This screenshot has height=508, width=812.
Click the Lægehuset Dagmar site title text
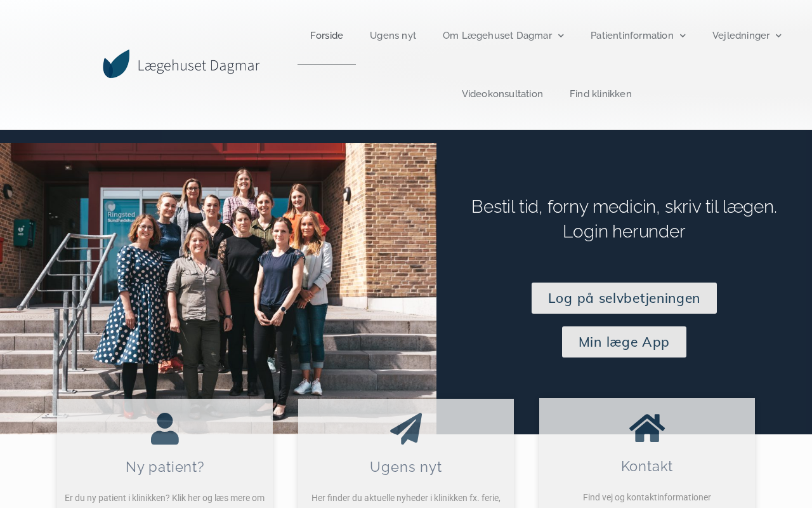point(199,65)
